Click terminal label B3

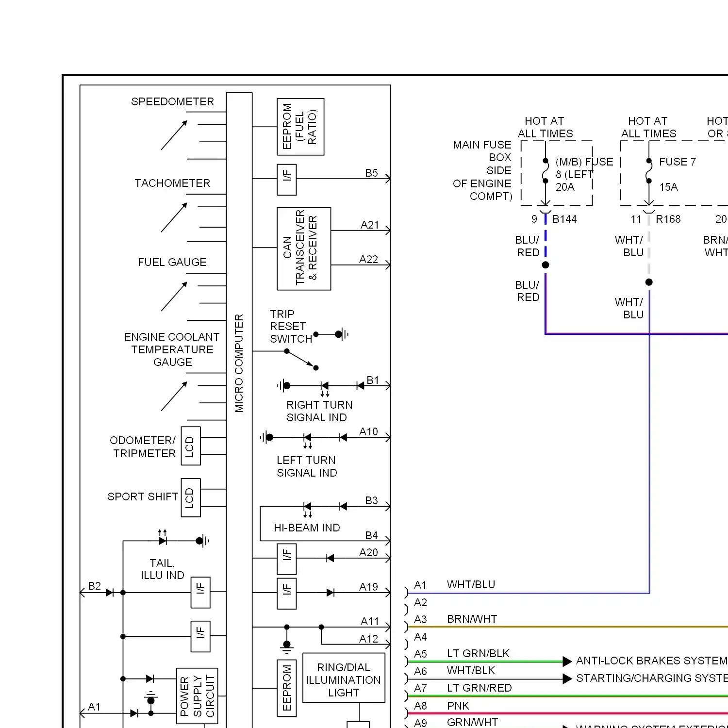point(371,500)
